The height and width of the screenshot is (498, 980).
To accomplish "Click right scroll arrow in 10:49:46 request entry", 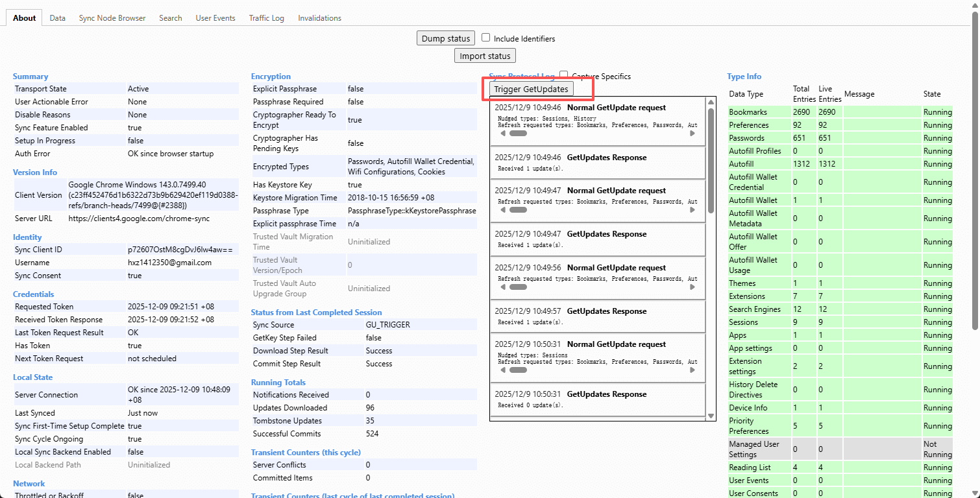I will pyautogui.click(x=692, y=134).
